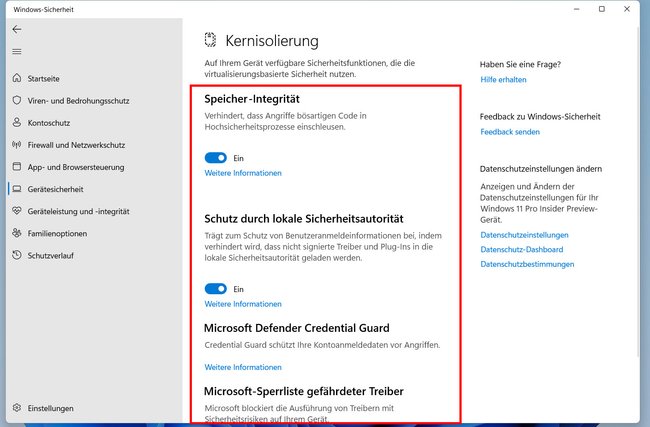This screenshot has width=650, height=427.
Task: Click the Startseite home icon
Action: 17,78
